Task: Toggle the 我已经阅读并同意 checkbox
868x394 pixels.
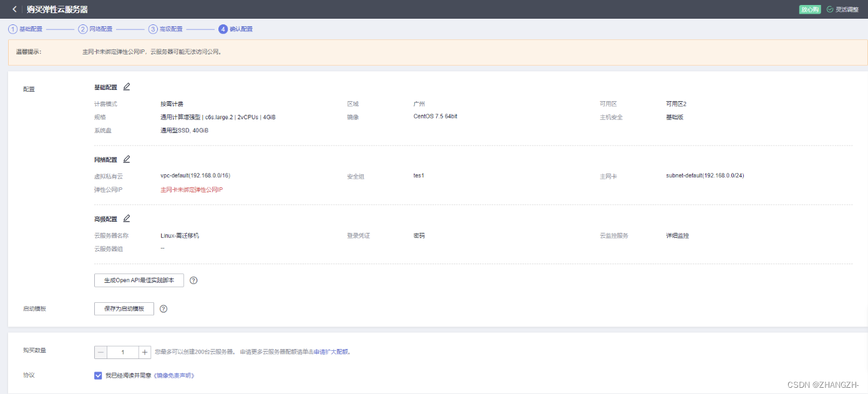Action: tap(98, 376)
